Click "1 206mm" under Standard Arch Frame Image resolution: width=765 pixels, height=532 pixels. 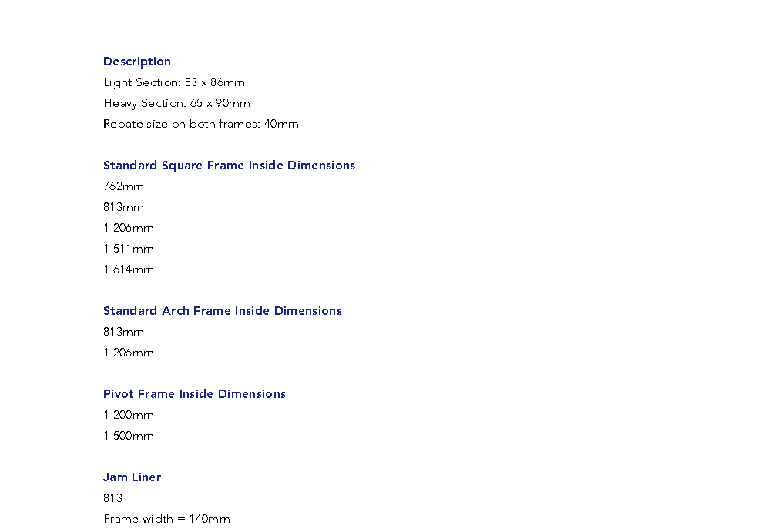[x=129, y=353]
